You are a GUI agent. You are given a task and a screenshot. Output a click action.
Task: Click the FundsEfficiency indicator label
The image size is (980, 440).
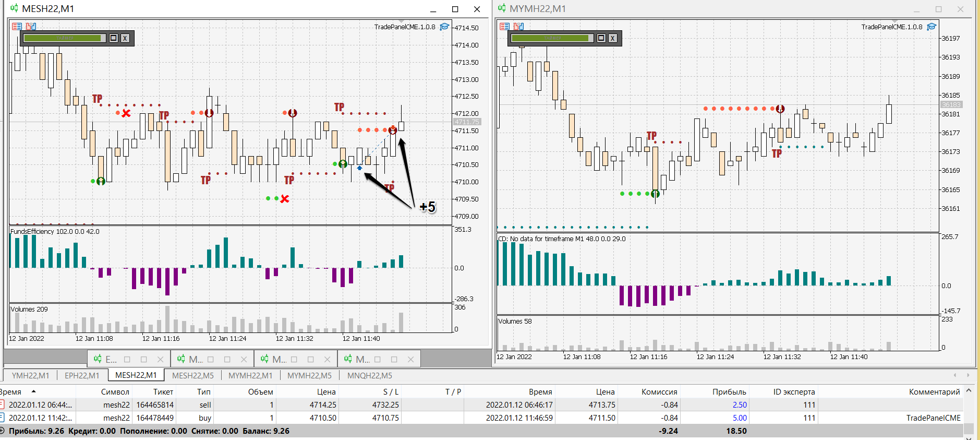coord(55,231)
